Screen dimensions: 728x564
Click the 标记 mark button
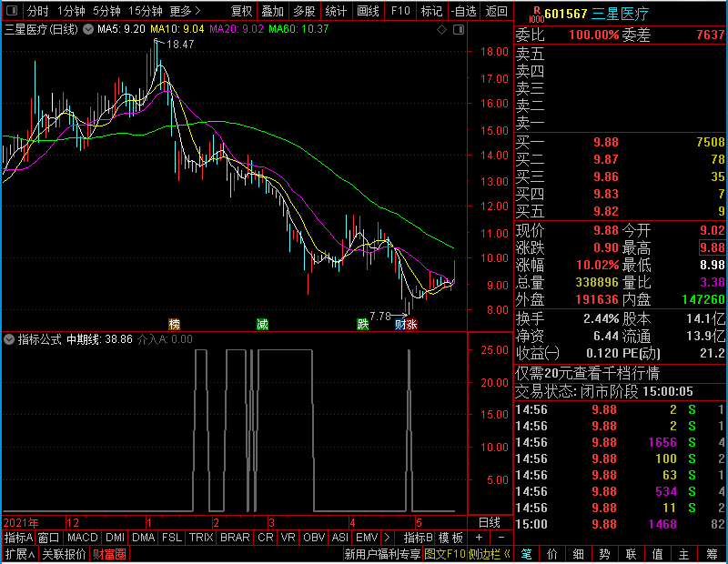pos(431,11)
